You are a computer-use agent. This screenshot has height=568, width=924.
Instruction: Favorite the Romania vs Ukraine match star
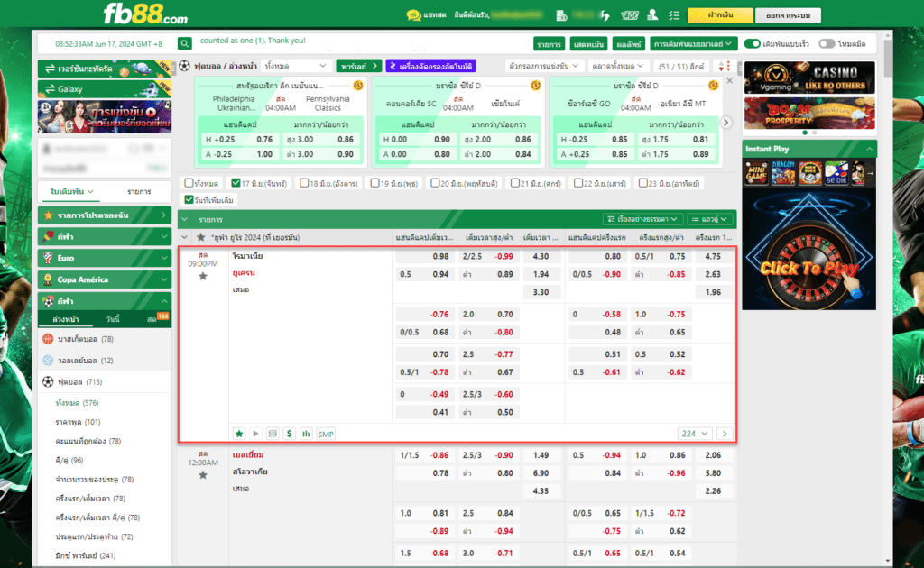pyautogui.click(x=203, y=276)
